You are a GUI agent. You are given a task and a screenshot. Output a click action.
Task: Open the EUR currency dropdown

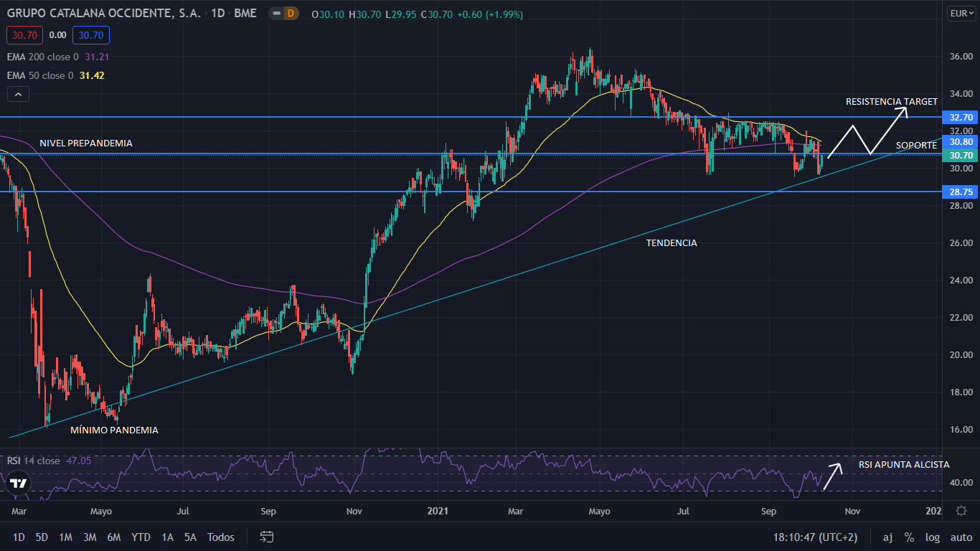[961, 14]
